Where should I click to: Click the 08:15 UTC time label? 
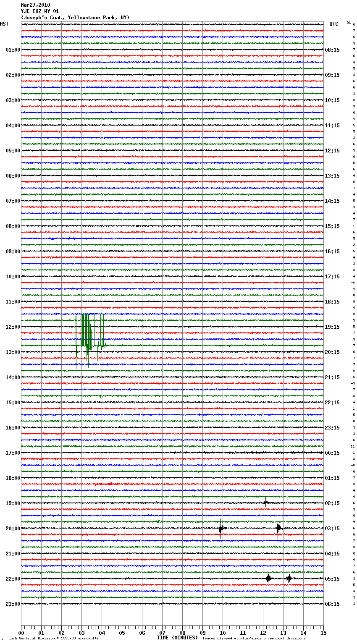[x=332, y=50]
